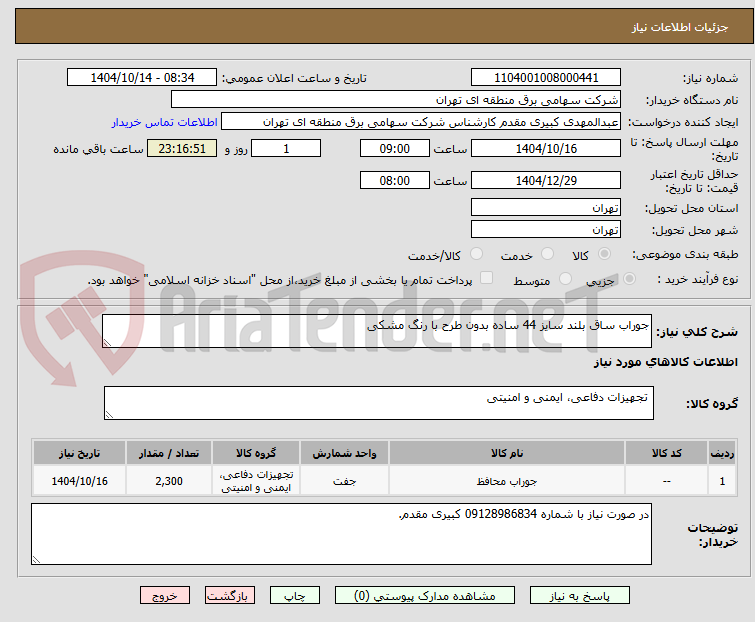Click the buyer organization name field
The image size is (755, 622).
tap(396, 100)
